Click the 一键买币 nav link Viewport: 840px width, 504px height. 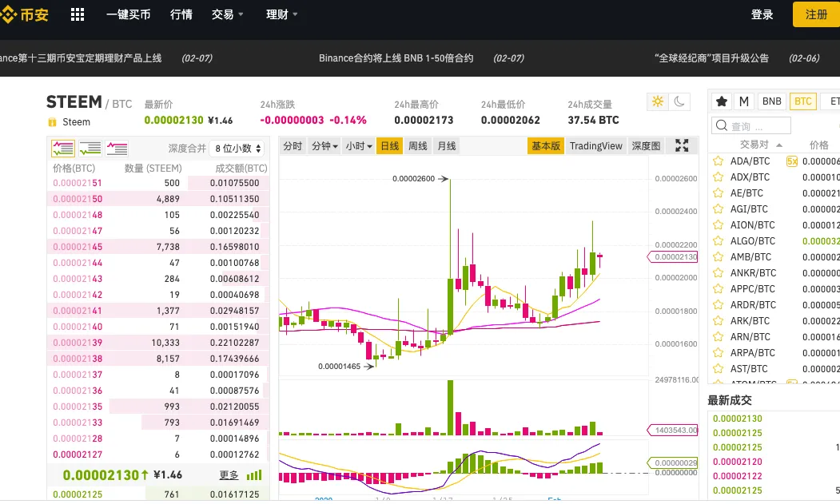129,14
